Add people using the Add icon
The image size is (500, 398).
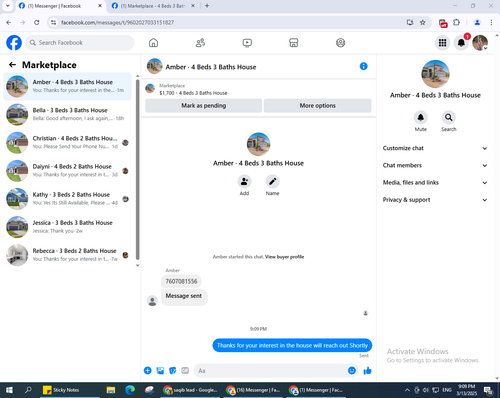pyautogui.click(x=244, y=181)
